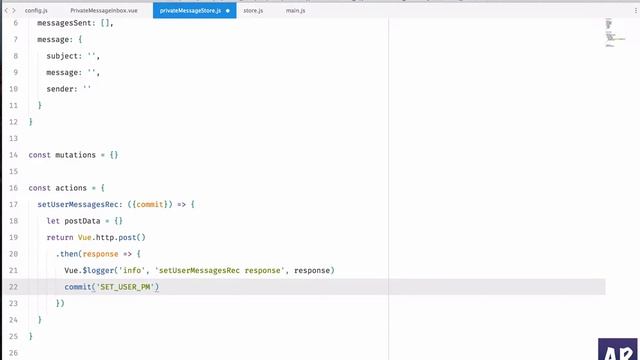Click 'const actions' on line 16

(58, 188)
